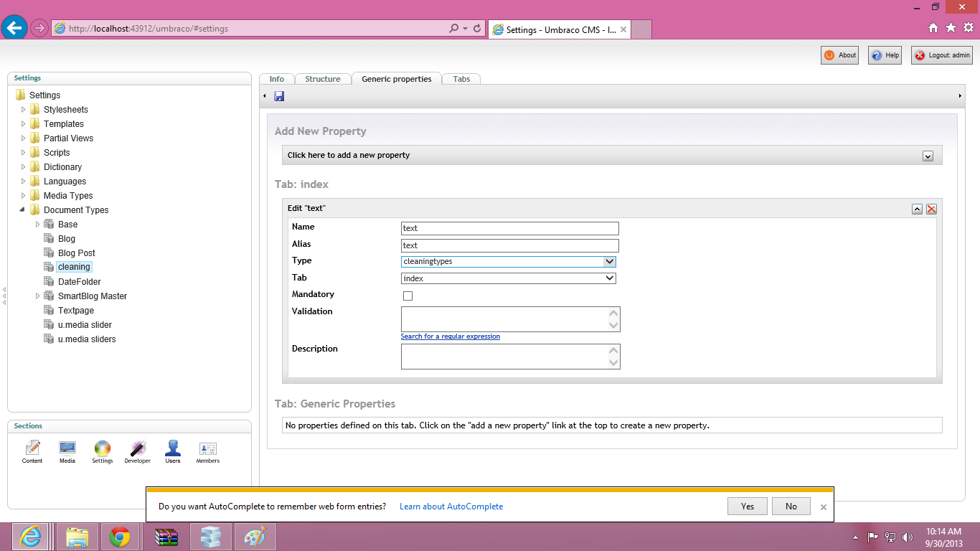Open the Tab dropdown showing index
Viewport: 980px width, 551px height.
pyautogui.click(x=509, y=278)
